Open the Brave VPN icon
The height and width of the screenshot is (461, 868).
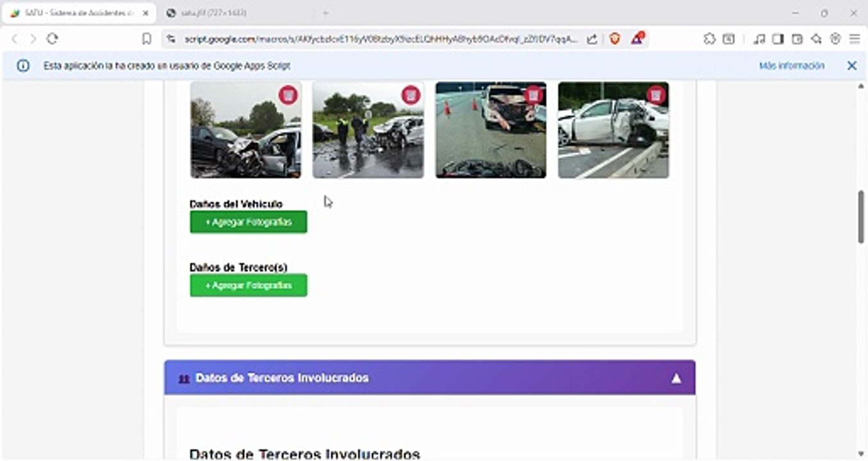835,39
